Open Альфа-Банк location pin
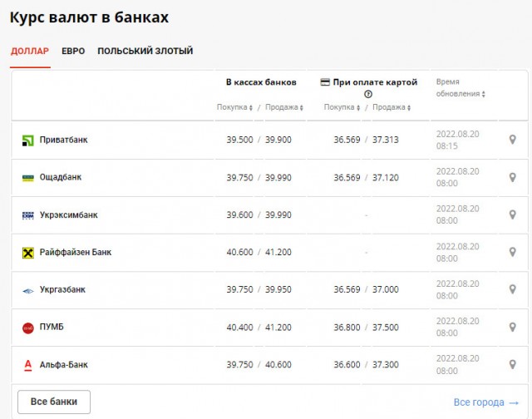The image size is (532, 419). click(x=513, y=364)
